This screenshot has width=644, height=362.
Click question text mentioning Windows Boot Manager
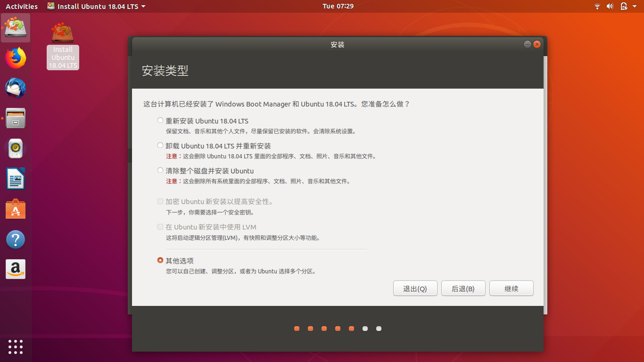(277, 104)
